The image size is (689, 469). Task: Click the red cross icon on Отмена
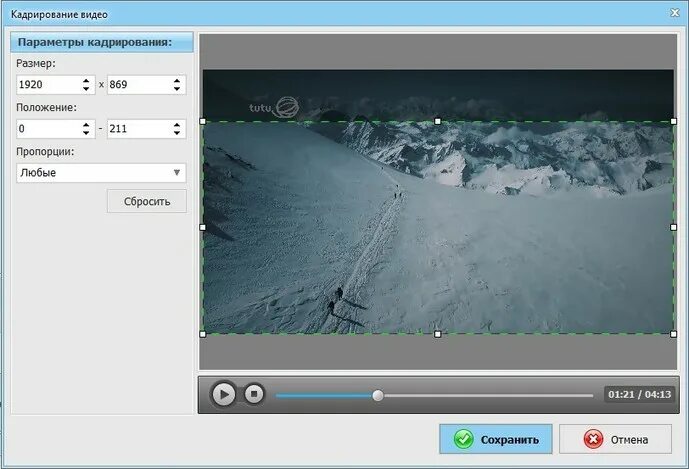[593, 439]
